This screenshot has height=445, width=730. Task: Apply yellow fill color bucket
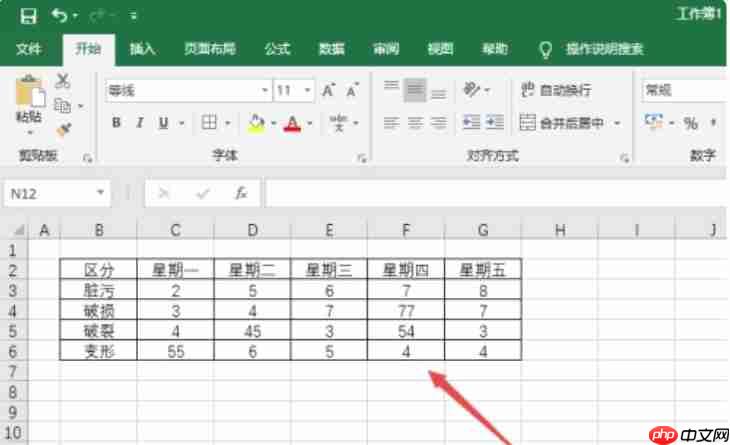click(256, 123)
